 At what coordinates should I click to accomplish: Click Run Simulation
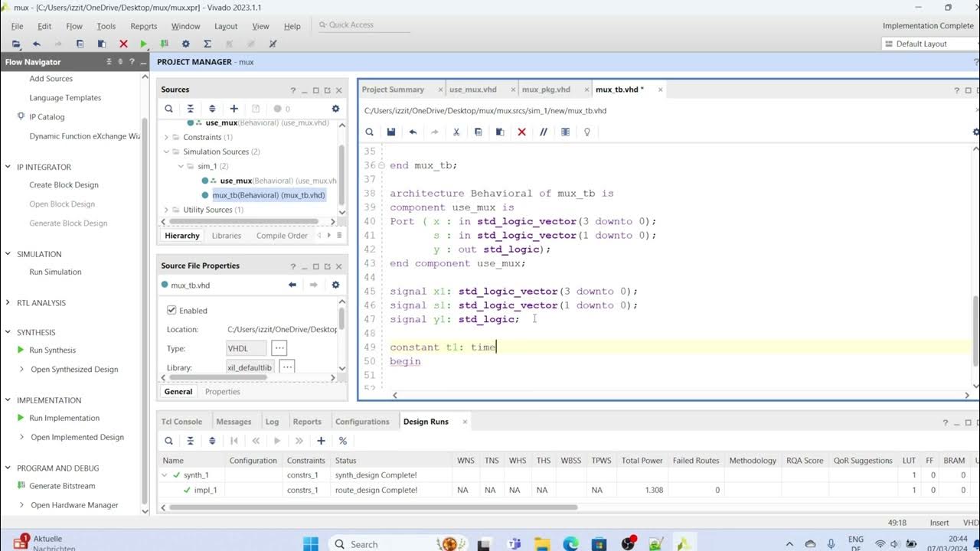(x=55, y=272)
